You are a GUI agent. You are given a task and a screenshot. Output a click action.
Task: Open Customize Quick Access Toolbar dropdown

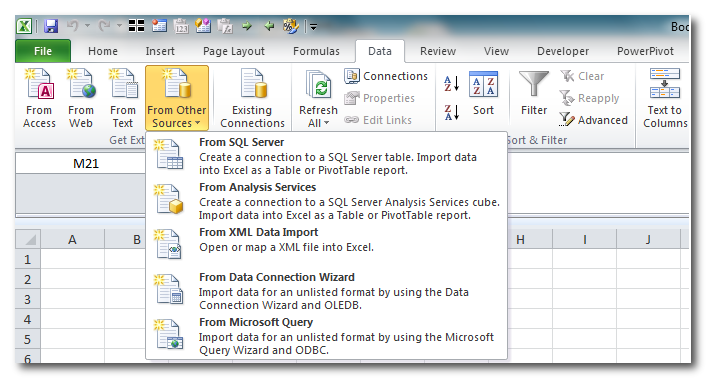(313, 27)
